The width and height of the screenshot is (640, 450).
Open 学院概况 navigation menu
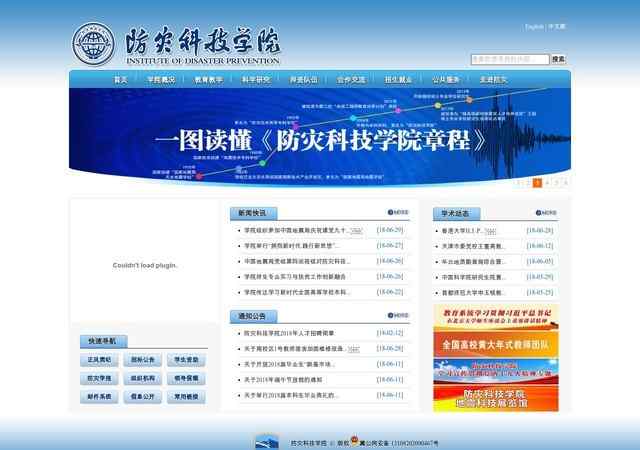[x=161, y=80]
